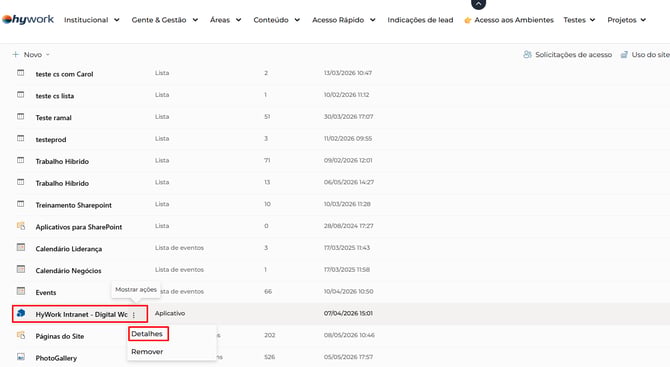Open the Teste ramal list
This screenshot has width=670, height=367.
[53, 117]
